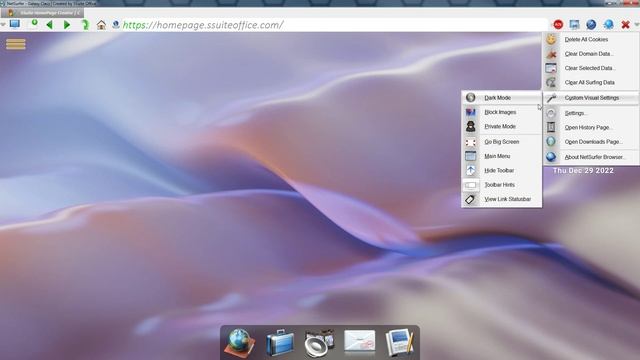Viewport: 640px width, 360px height.
Task: Toggle Hide Toolbar option
Action: [502, 171]
